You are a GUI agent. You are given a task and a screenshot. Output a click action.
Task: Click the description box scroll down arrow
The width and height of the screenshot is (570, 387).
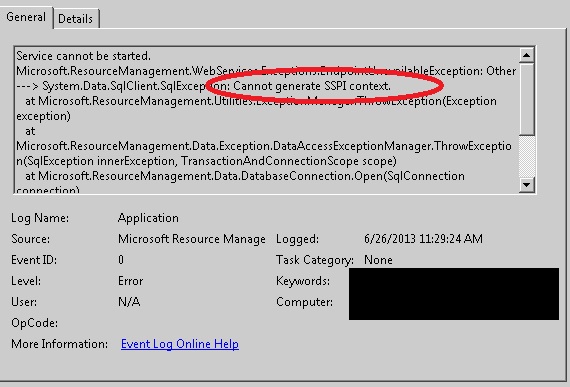click(x=526, y=185)
